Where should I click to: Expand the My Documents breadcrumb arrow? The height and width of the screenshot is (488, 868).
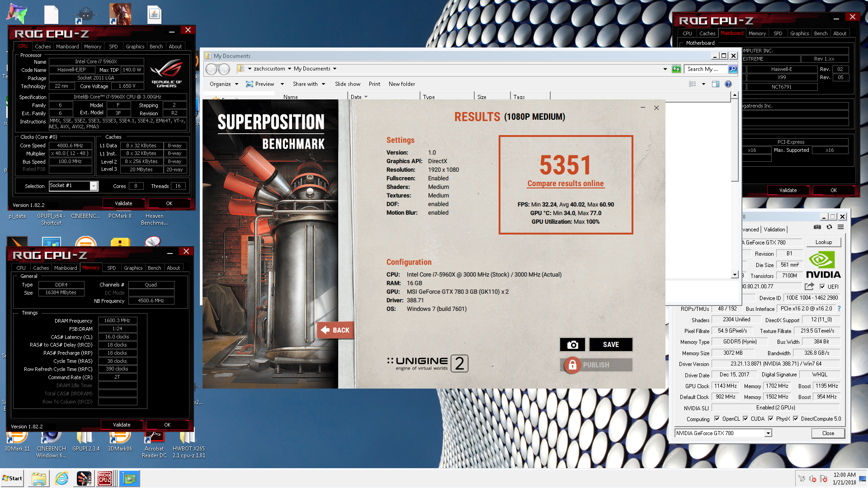click(x=335, y=69)
